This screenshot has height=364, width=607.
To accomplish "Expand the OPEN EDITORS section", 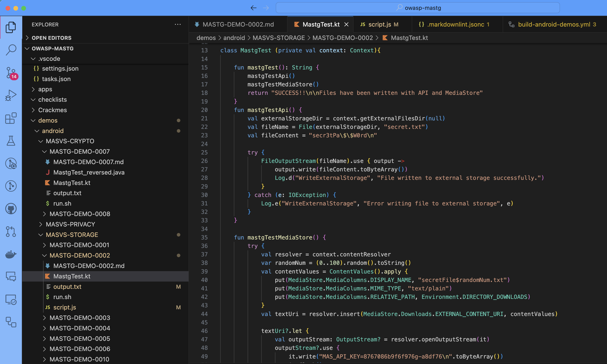I will click(52, 38).
